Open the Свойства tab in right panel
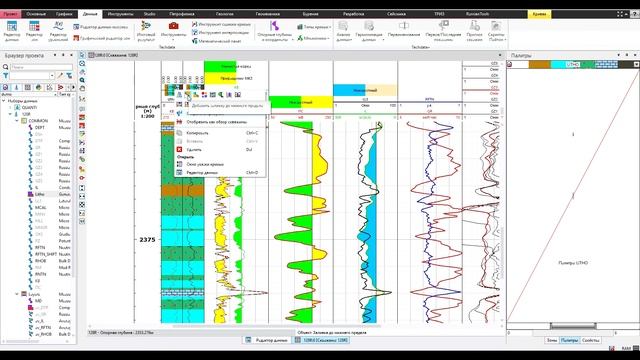The width and height of the screenshot is (640, 360). pyautogui.click(x=590, y=340)
